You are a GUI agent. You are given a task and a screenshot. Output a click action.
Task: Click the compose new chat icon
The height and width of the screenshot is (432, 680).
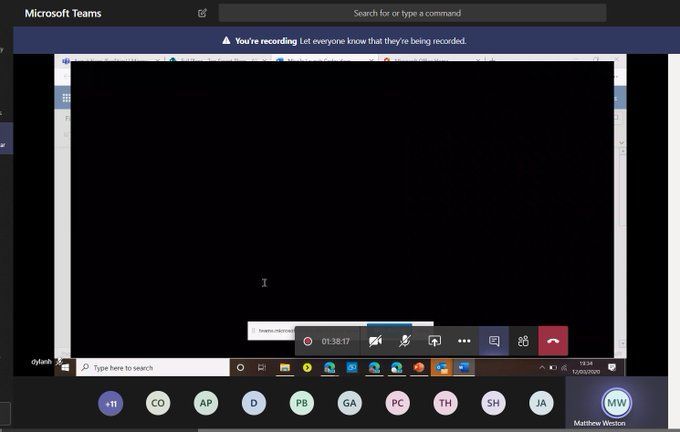202,13
